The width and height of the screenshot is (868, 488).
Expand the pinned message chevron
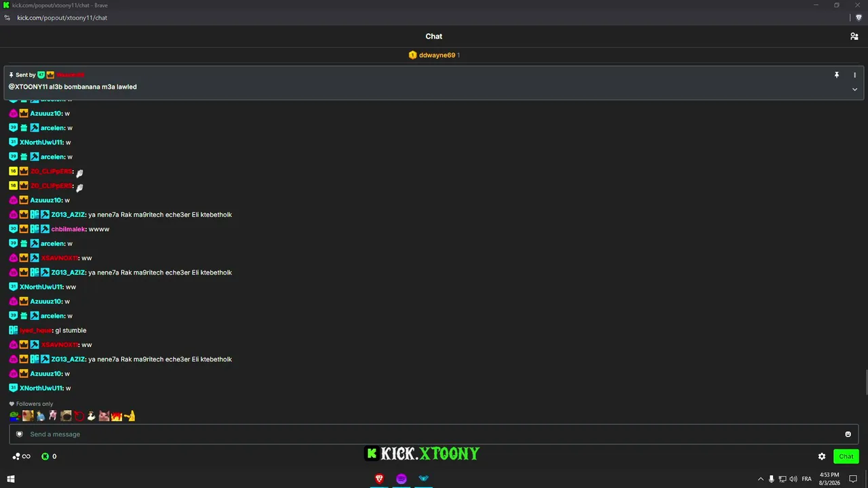(x=854, y=89)
